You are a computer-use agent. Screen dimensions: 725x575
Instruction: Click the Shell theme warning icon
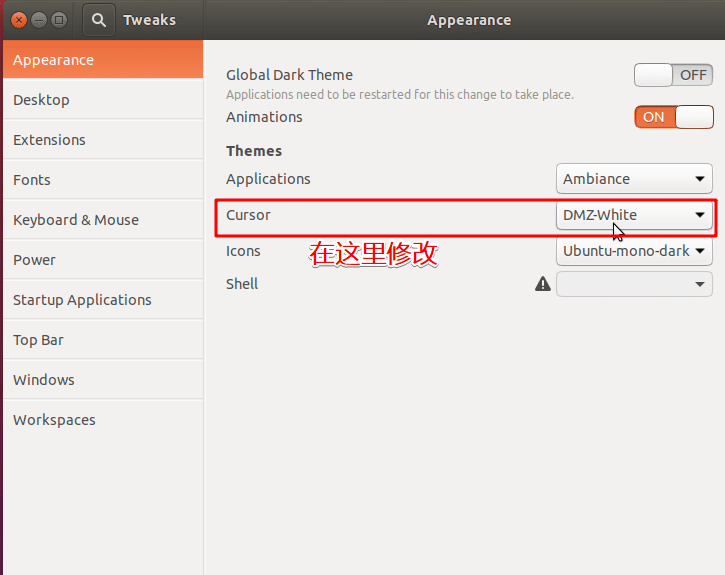(543, 284)
